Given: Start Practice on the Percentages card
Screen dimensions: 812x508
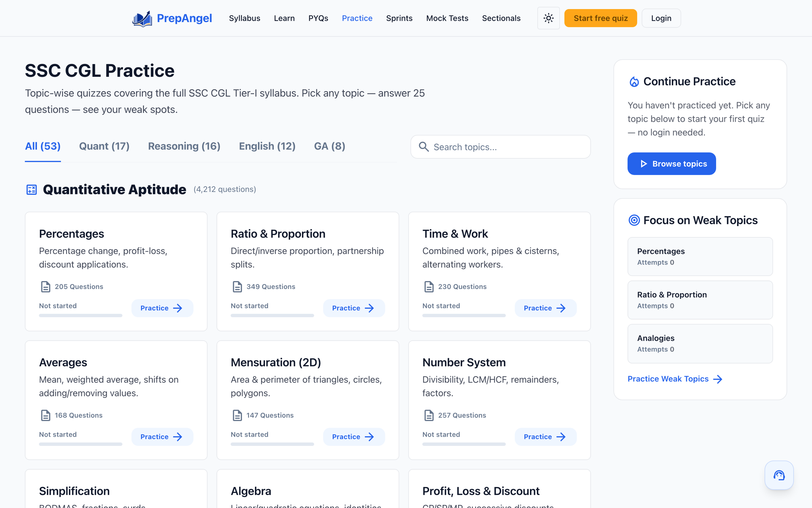Looking at the screenshot, I should 162,308.
